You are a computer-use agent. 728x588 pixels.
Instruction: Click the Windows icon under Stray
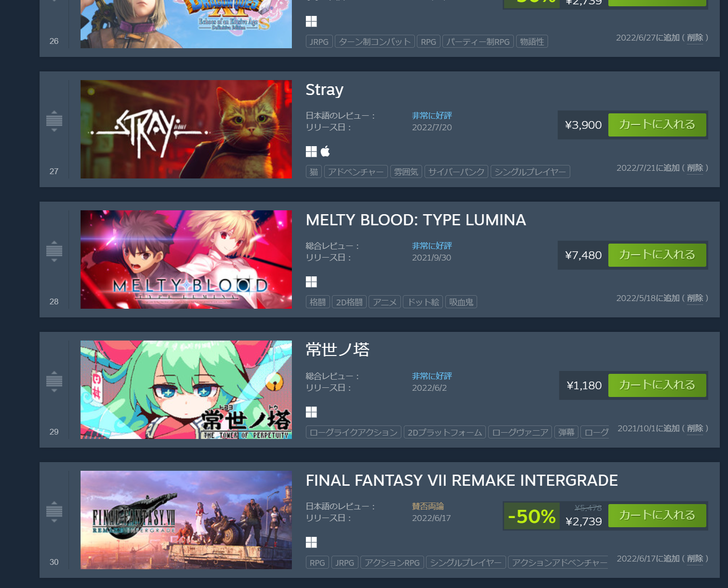(311, 151)
